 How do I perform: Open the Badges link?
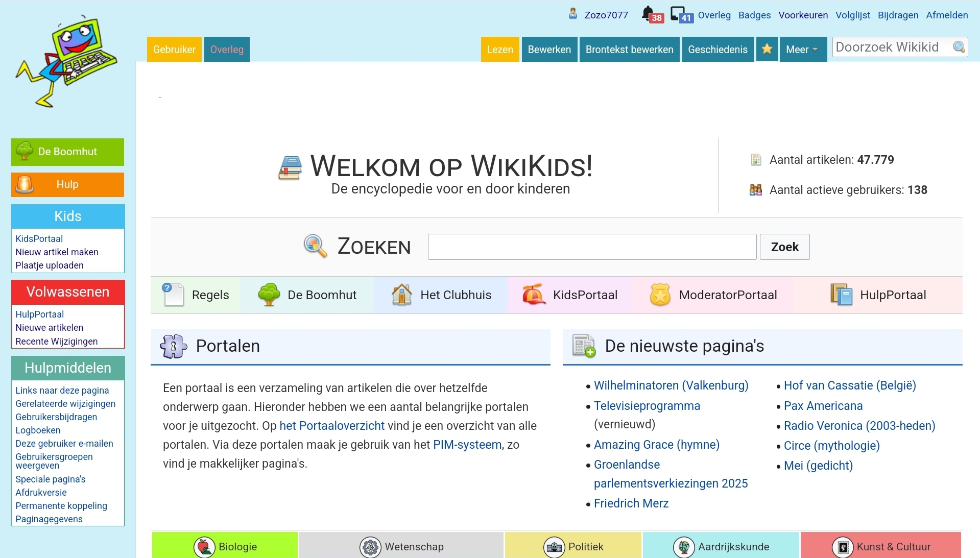754,15
